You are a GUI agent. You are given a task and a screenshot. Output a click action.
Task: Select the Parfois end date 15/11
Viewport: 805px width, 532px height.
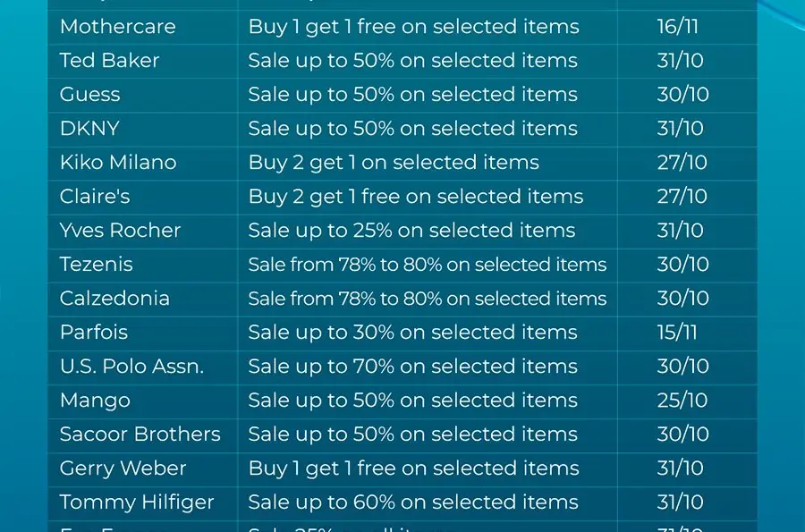pyautogui.click(x=677, y=333)
